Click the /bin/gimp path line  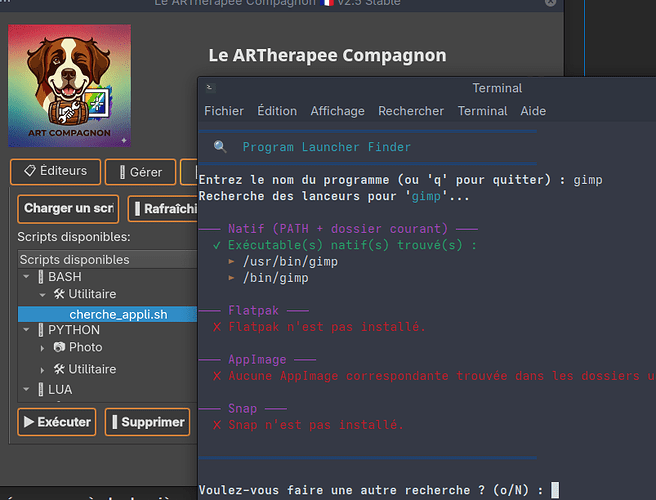click(276, 278)
